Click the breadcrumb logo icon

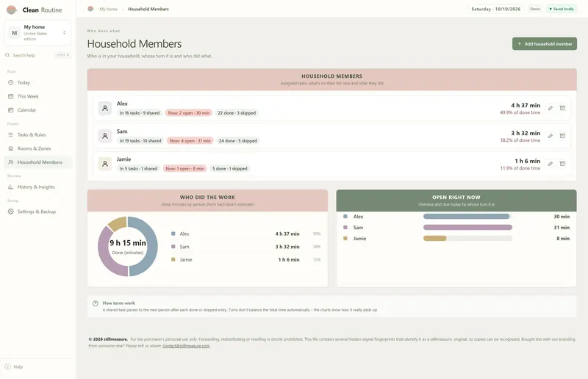point(90,9)
